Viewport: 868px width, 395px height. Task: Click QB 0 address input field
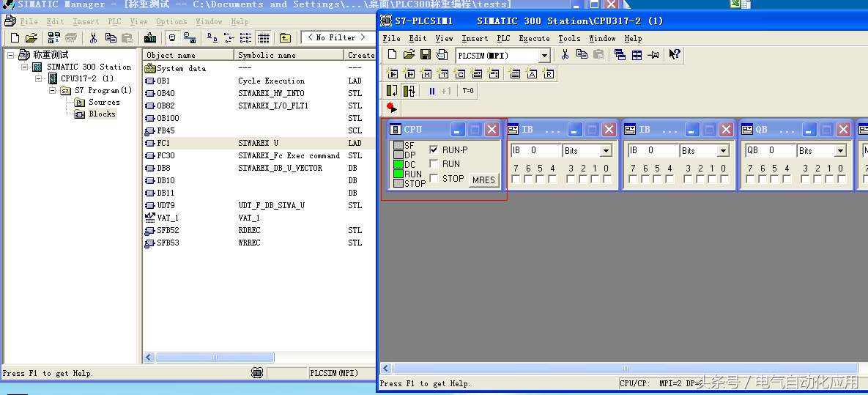(x=770, y=151)
